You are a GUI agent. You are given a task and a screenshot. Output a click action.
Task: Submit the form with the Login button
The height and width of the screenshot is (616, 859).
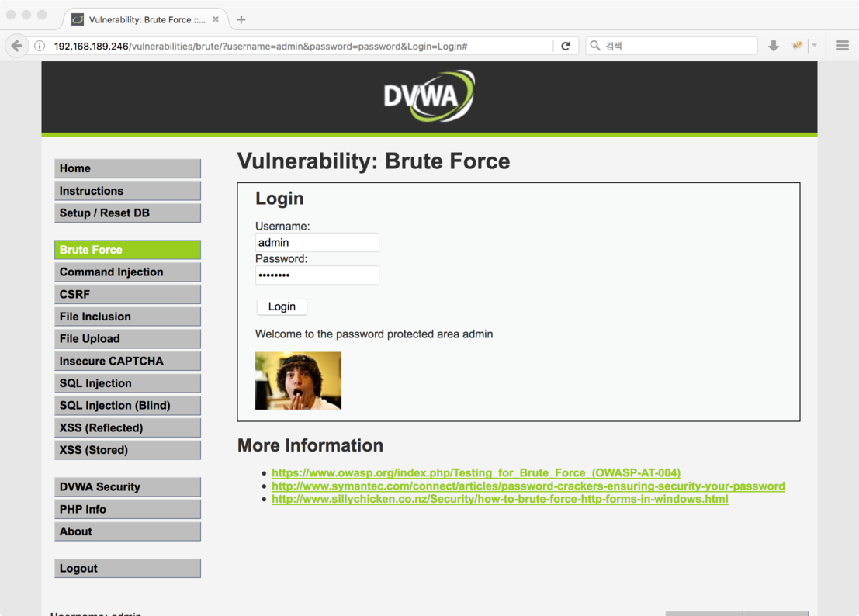point(282,306)
